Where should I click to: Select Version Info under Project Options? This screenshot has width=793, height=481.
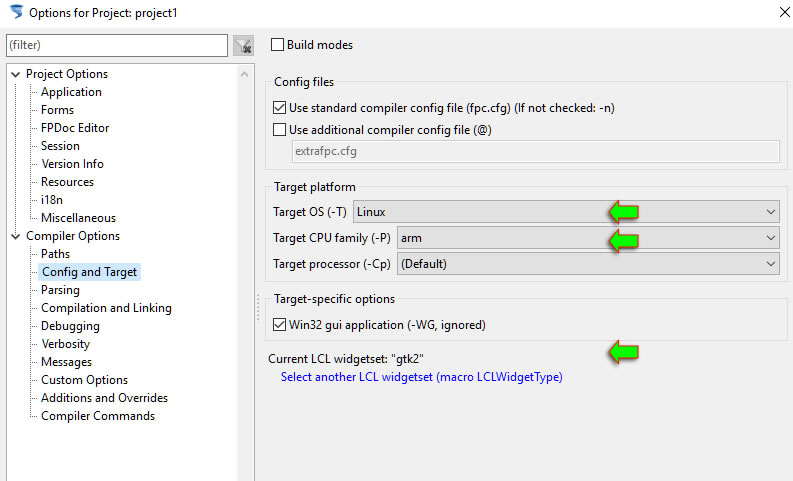pyautogui.click(x=72, y=164)
